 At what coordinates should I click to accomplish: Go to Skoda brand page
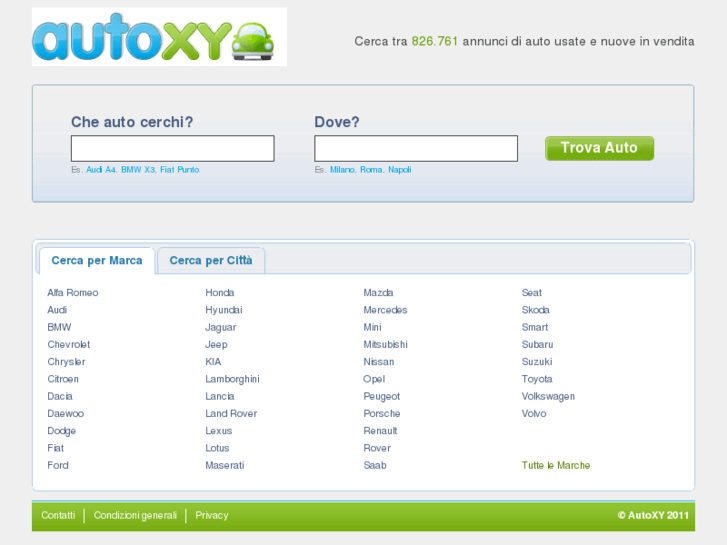point(536,310)
